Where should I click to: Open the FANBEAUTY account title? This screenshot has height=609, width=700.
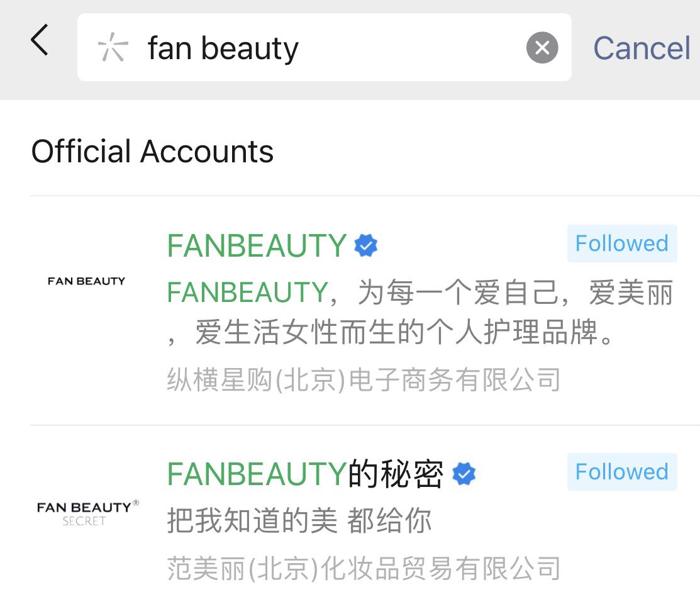[x=257, y=245]
